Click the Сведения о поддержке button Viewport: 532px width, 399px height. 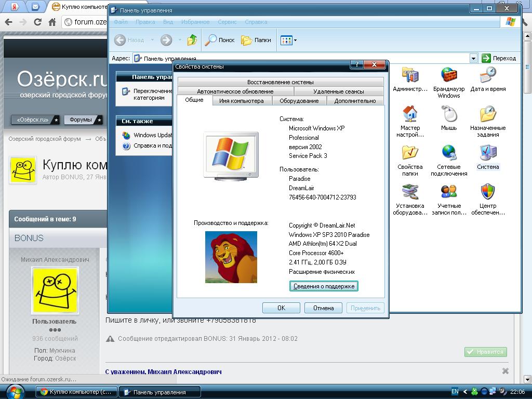(324, 286)
